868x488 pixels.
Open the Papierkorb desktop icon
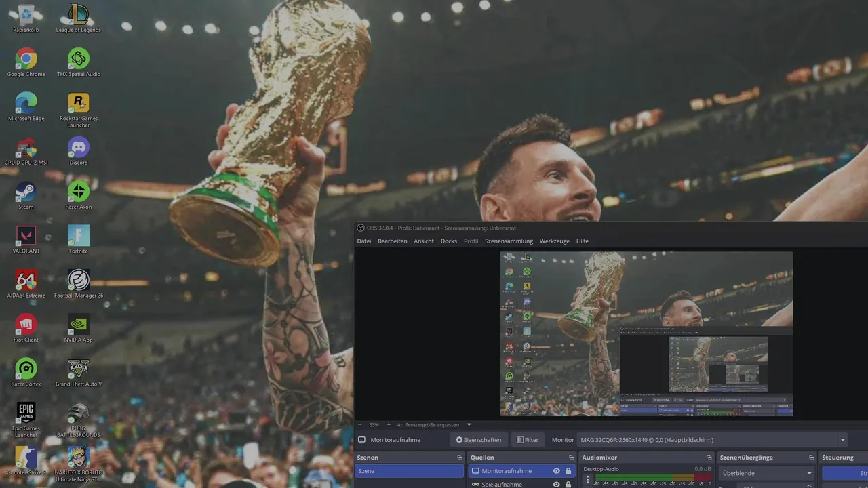click(x=26, y=18)
